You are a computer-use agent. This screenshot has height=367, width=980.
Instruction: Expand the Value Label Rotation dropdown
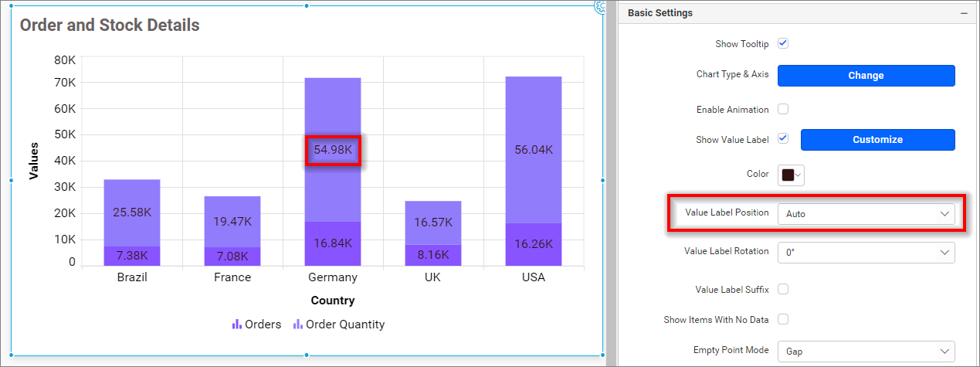pos(865,253)
